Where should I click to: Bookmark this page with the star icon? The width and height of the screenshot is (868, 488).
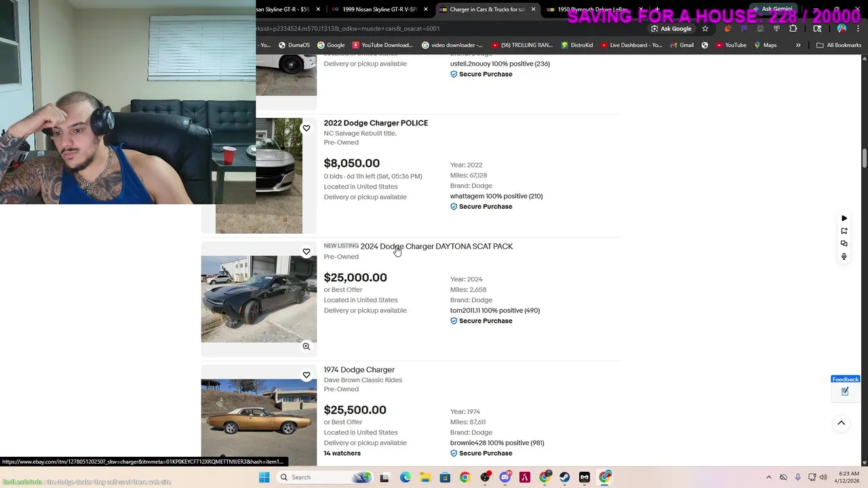(x=705, y=28)
